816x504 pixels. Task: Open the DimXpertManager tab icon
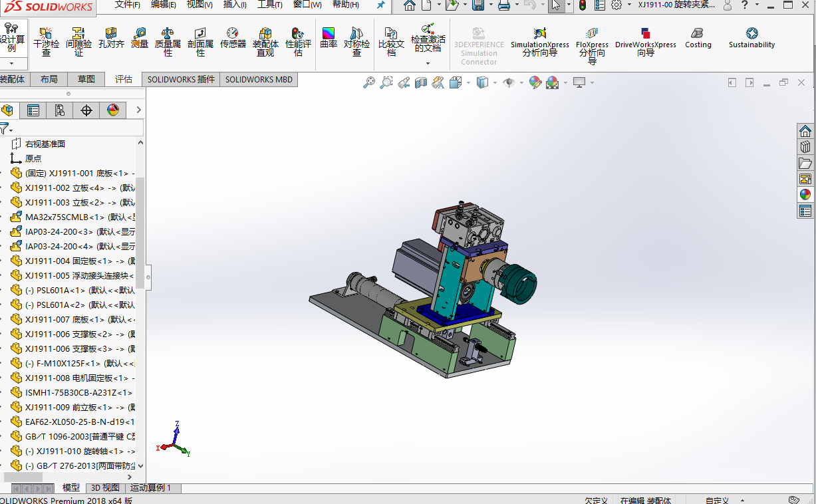[86, 110]
